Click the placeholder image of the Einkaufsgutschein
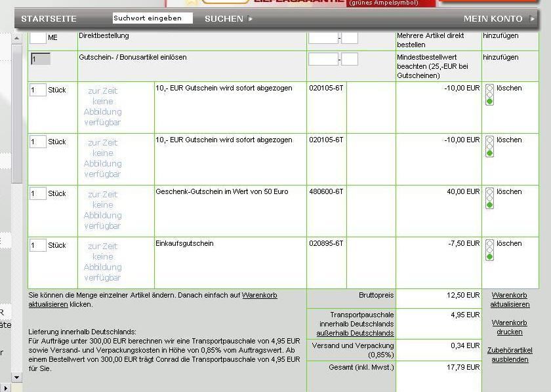 point(102,262)
